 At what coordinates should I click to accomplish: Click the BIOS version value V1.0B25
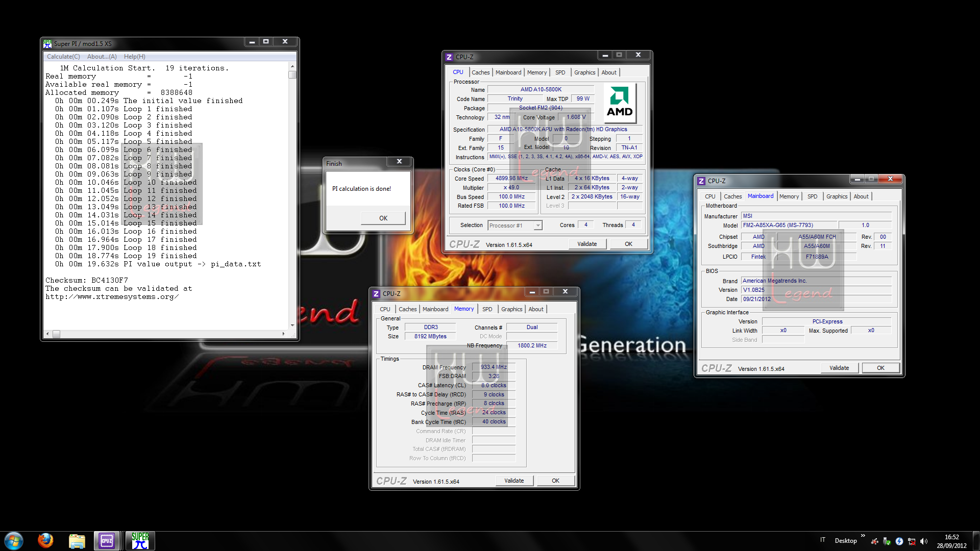click(x=816, y=290)
